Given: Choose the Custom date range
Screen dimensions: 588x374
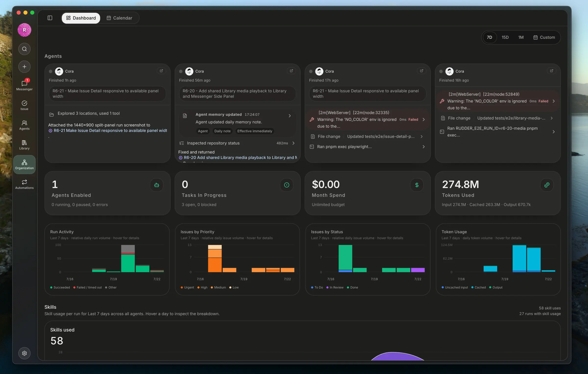Looking at the screenshot, I should point(544,37).
